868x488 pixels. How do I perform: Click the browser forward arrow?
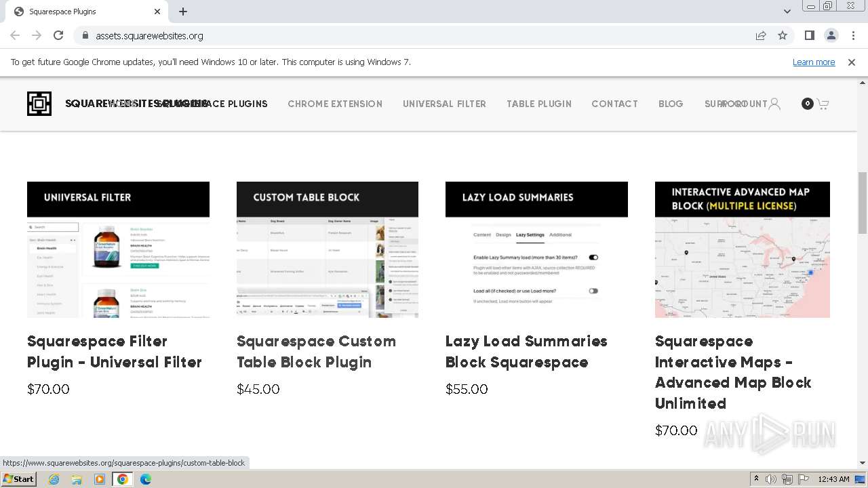coord(37,35)
